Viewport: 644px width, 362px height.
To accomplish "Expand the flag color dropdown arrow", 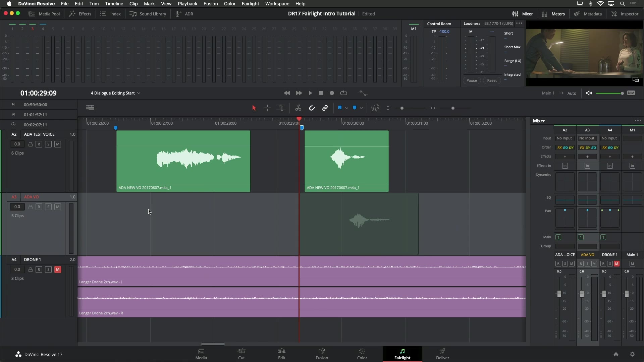I will pyautogui.click(x=346, y=108).
